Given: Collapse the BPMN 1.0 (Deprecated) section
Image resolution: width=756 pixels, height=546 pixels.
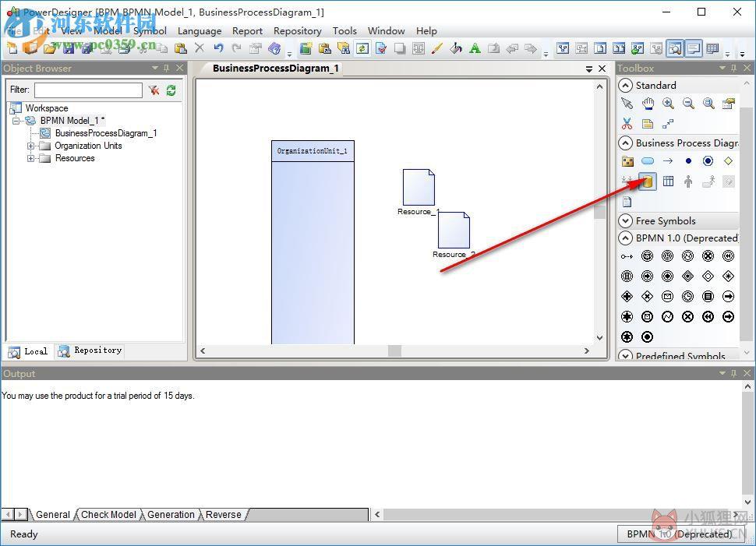Looking at the screenshot, I should pos(625,238).
